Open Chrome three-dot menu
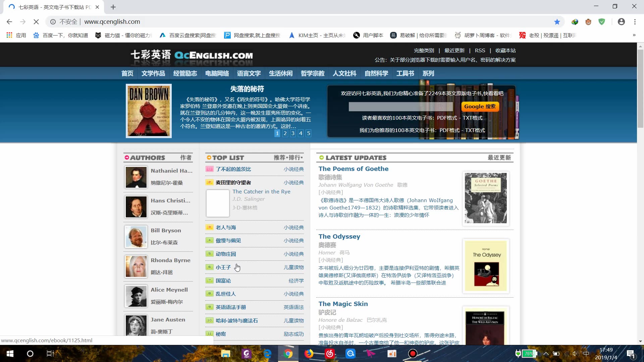This screenshot has height=362, width=644. pos(635,22)
